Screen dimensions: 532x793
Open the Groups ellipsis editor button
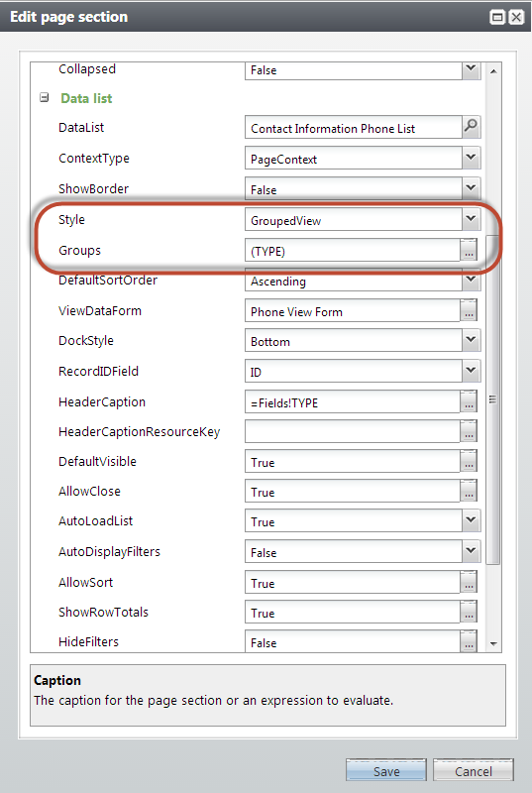[469, 250]
